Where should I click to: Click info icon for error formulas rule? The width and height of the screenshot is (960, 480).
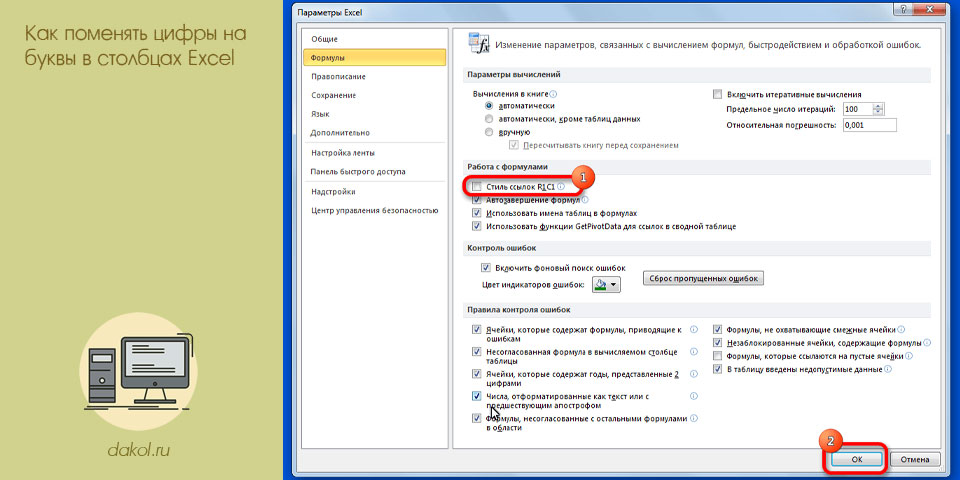point(694,329)
